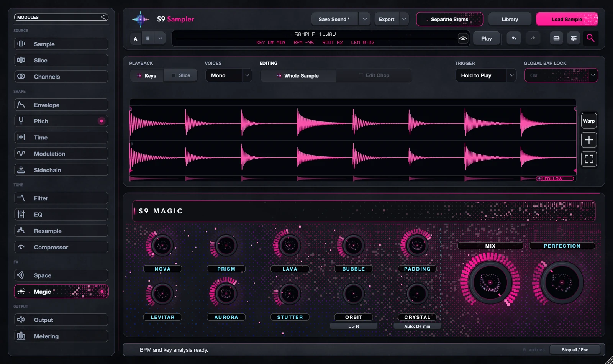Click the Load Sample button
The height and width of the screenshot is (364, 613).
567,19
